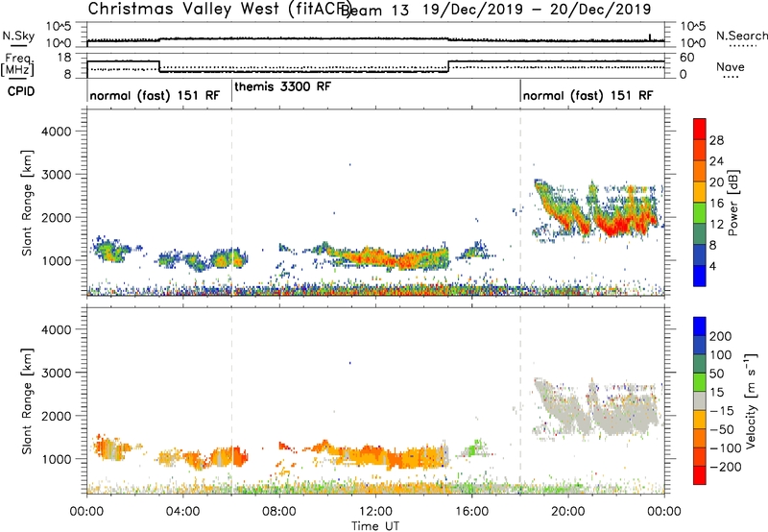Click the velocity panel 'Slant Range [km]' label
Image resolution: width=768 pixels, height=532 pixels.
pos(27,401)
